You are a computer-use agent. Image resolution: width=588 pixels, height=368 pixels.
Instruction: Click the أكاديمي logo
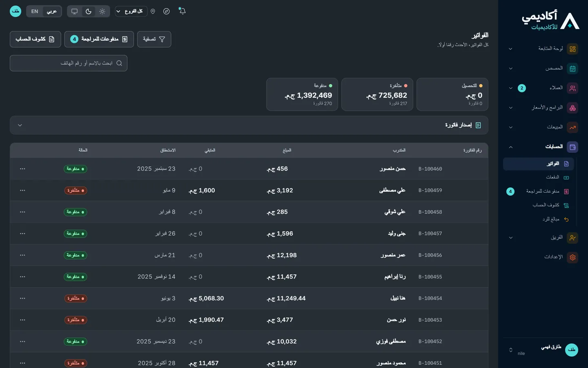tap(550, 20)
